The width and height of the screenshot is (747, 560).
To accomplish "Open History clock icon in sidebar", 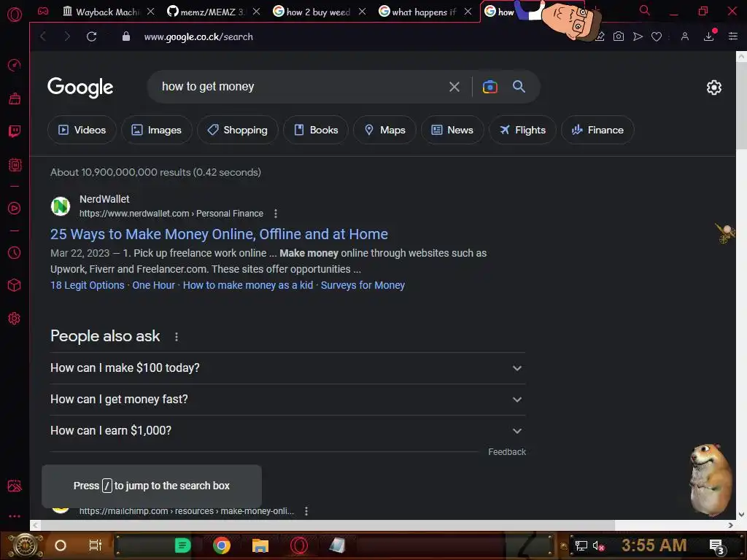I will (15, 252).
